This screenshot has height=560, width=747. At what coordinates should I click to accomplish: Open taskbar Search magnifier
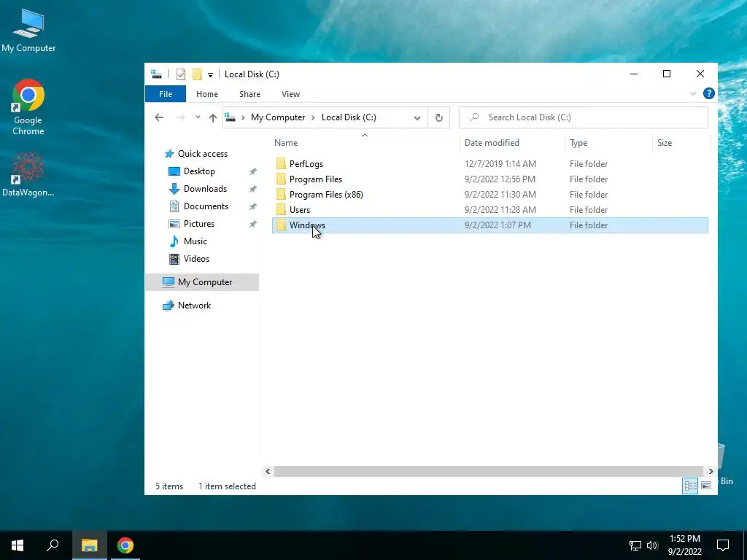(53, 545)
